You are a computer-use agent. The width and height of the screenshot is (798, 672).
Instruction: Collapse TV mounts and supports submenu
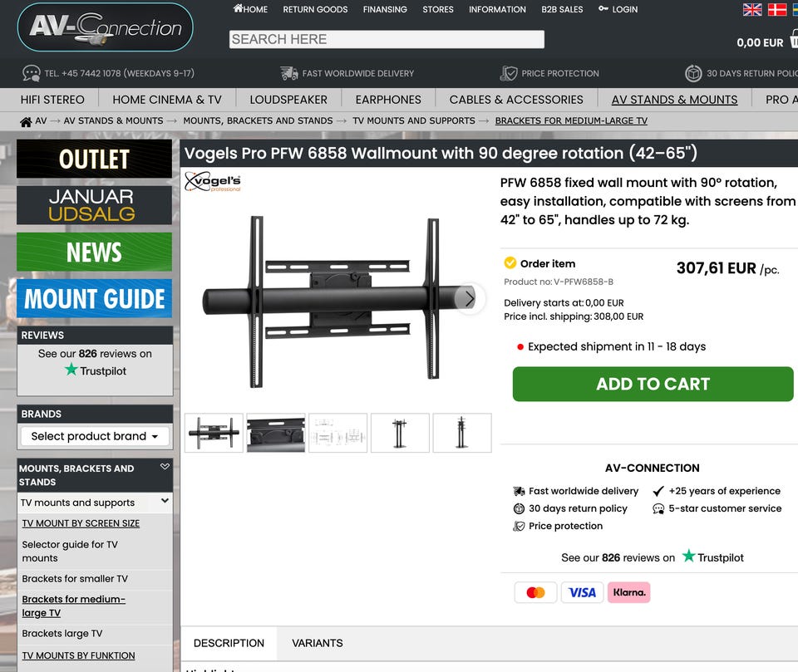point(165,501)
